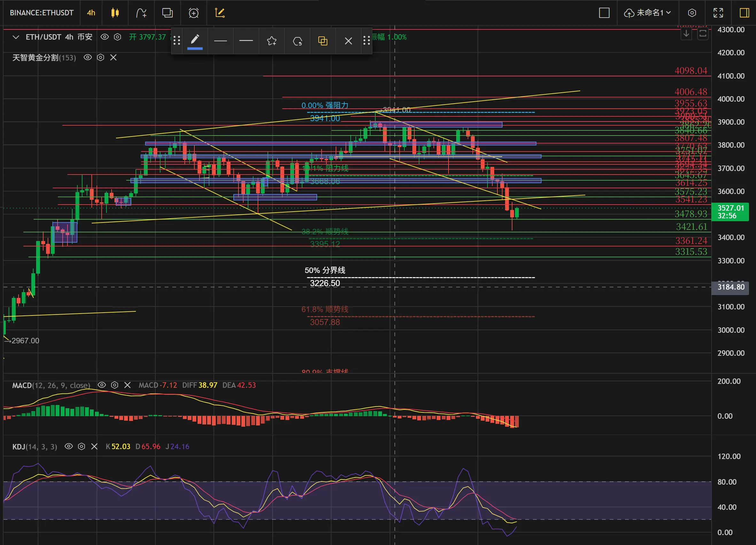The height and width of the screenshot is (545, 756).
Task: Open the layout templates icon
Action: click(167, 13)
